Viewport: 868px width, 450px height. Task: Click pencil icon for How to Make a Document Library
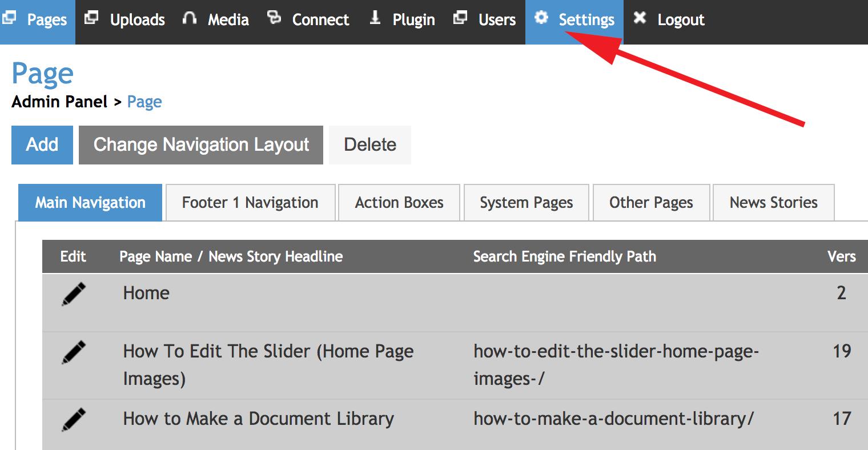(74, 420)
